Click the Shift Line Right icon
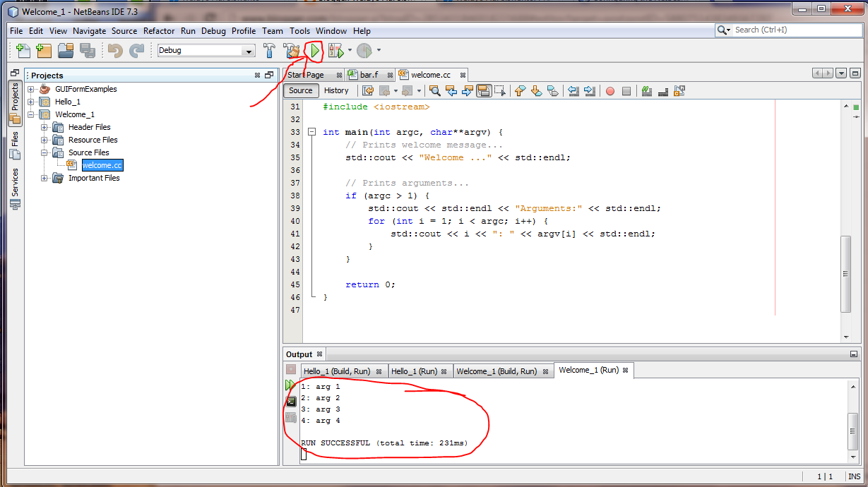Image resolution: width=868 pixels, height=487 pixels. coord(590,90)
